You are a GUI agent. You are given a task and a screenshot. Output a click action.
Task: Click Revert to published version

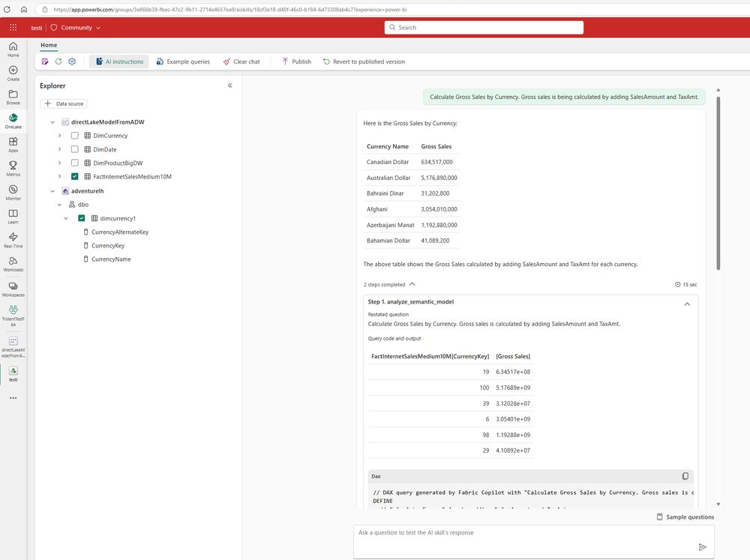click(364, 61)
